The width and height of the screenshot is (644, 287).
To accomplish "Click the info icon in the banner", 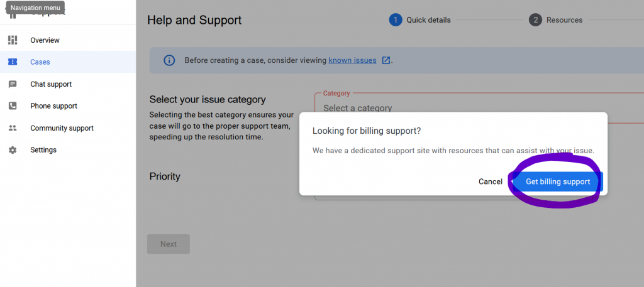I will click(x=169, y=60).
